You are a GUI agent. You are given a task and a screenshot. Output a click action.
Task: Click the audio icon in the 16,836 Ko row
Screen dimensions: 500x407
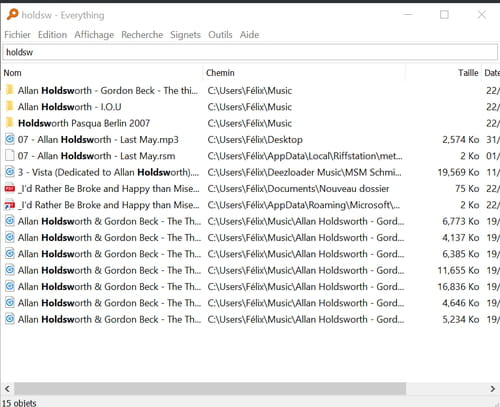10,286
